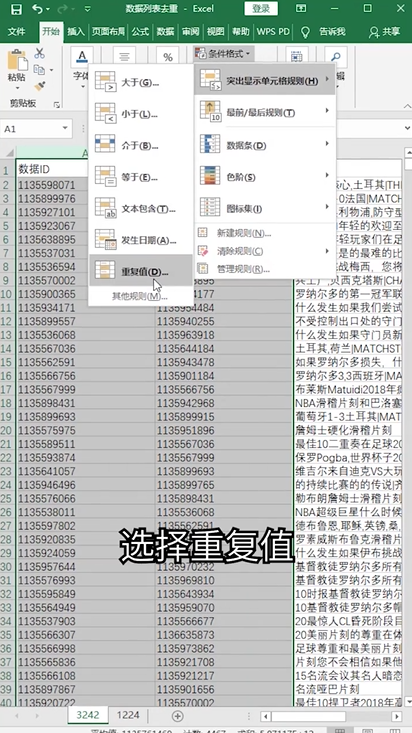
Task: Expand 色阶(S) submenu
Action: point(265,176)
